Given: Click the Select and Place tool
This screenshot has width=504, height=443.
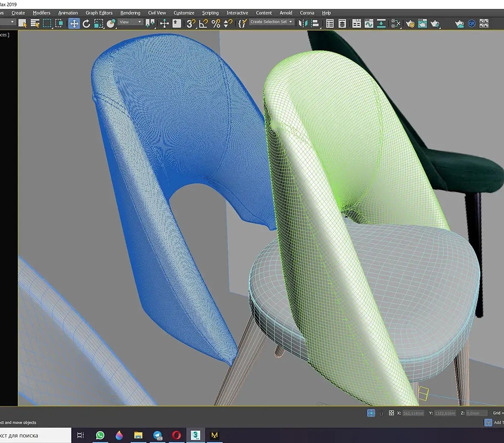Looking at the screenshot, I should click(111, 23).
